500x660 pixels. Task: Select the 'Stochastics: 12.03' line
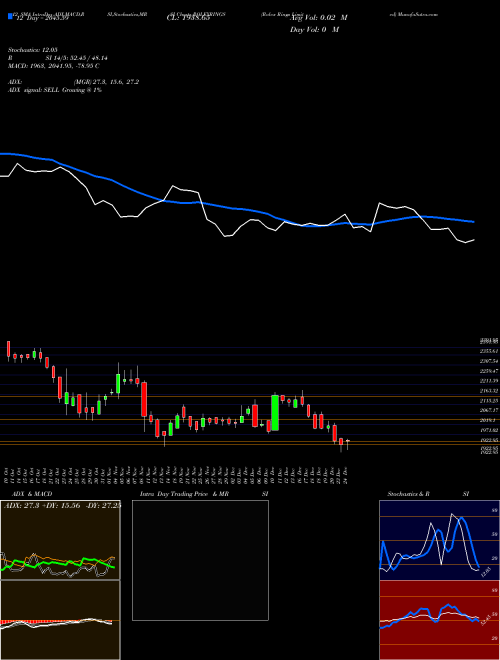pos(32,50)
